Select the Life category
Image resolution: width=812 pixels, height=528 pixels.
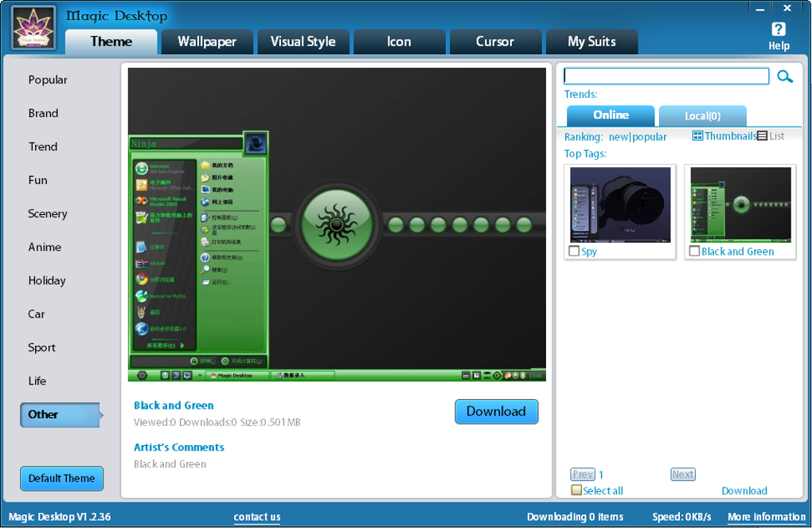pyautogui.click(x=37, y=381)
